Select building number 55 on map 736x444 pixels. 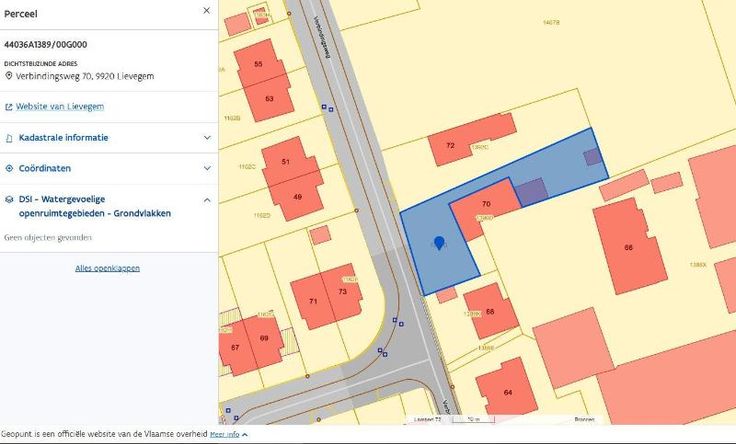[x=258, y=64]
